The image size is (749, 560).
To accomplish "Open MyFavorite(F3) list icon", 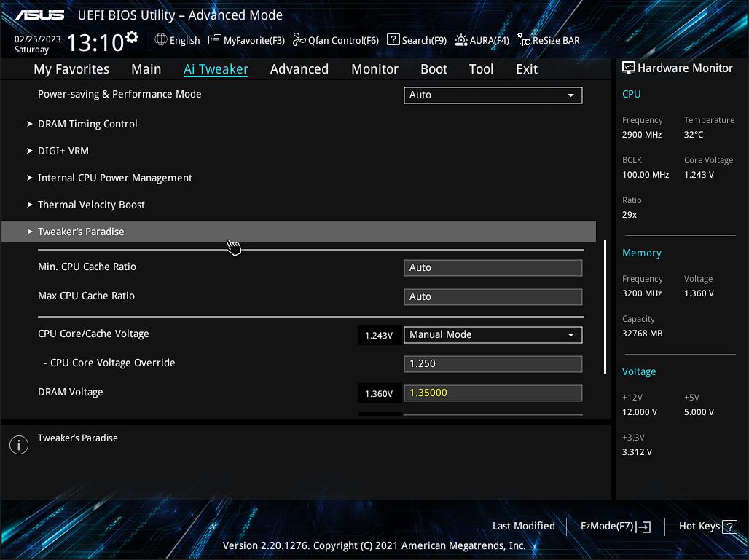I will coord(215,39).
